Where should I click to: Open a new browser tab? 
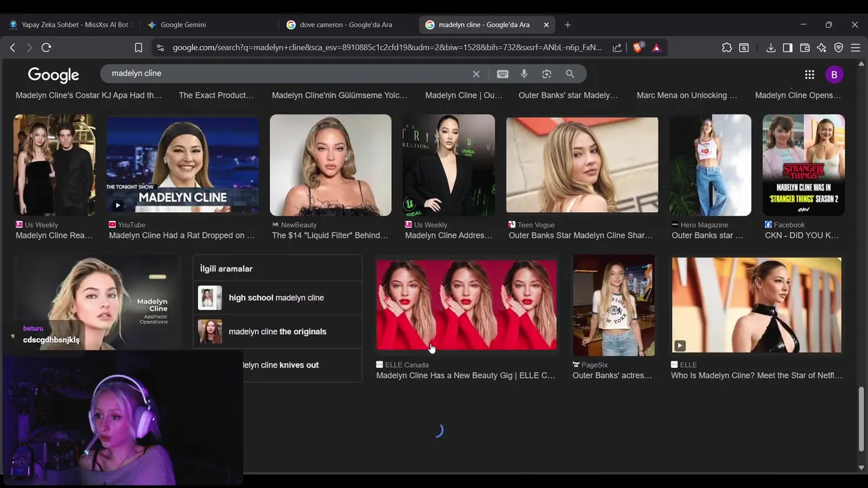pyautogui.click(x=568, y=24)
